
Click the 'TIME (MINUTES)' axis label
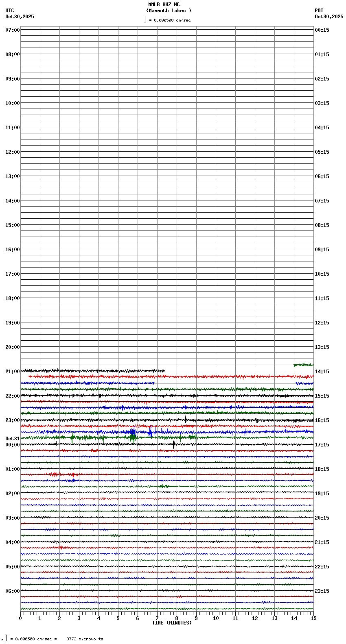pos(172,623)
